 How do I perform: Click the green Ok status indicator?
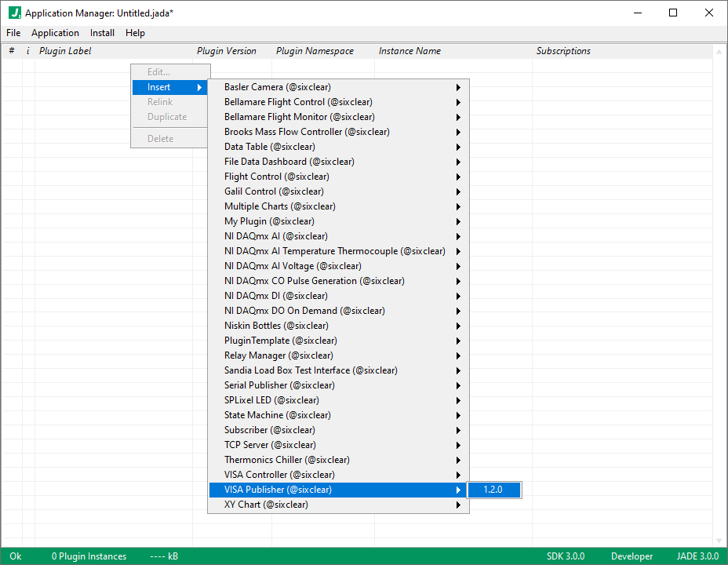(x=16, y=556)
